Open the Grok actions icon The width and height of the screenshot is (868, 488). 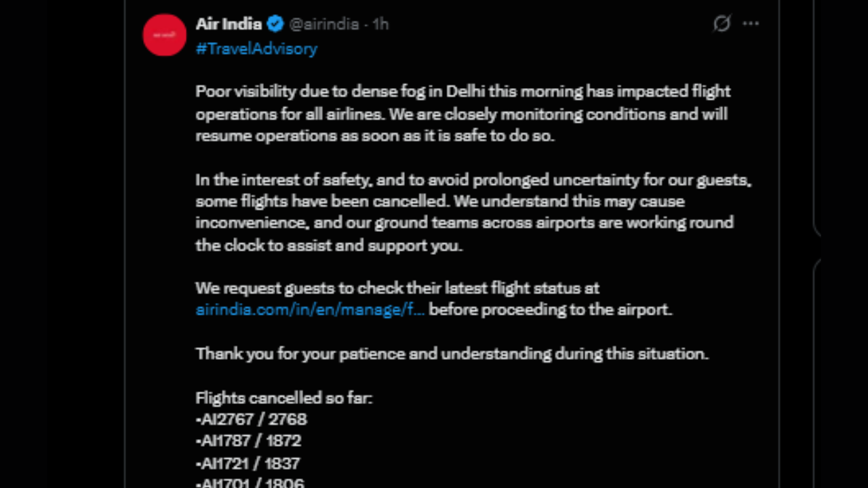(721, 24)
